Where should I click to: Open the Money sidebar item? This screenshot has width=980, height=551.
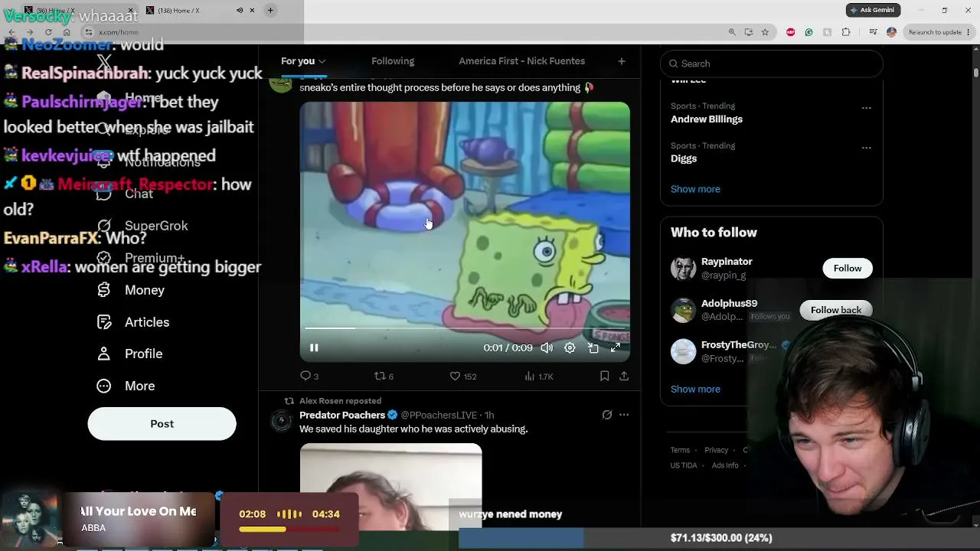pos(131,290)
